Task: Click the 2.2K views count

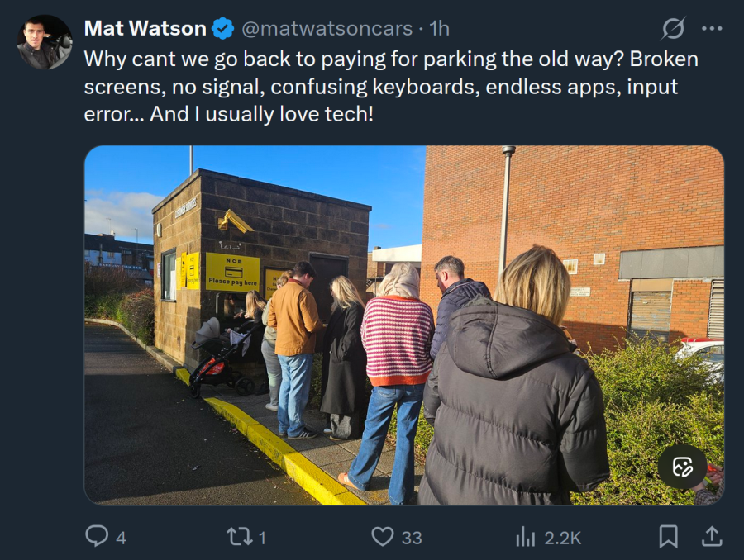Action: [x=563, y=538]
